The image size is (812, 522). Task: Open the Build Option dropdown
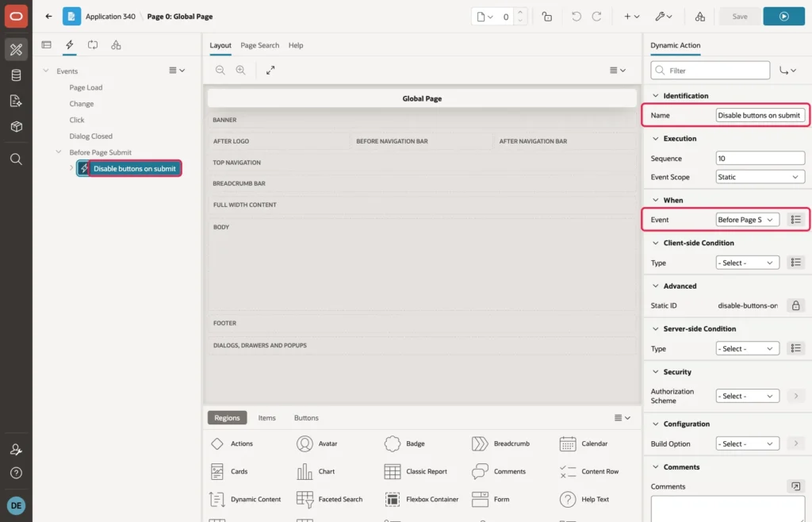[747, 443]
